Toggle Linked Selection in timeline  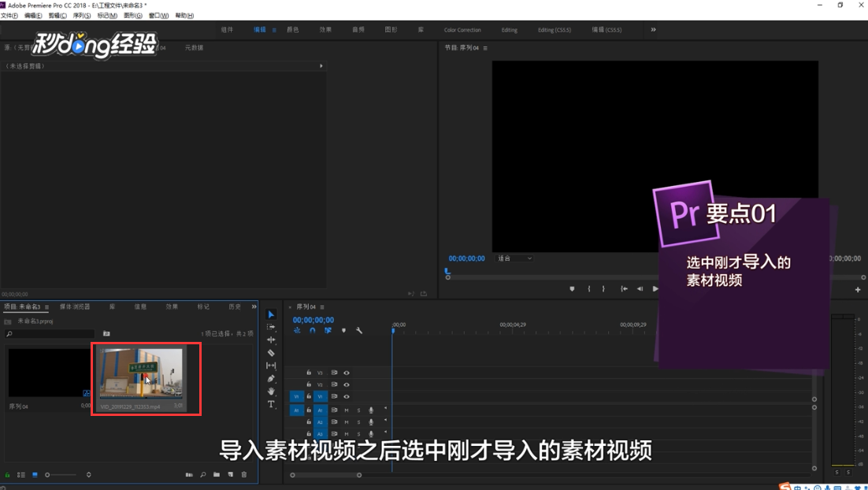click(328, 331)
